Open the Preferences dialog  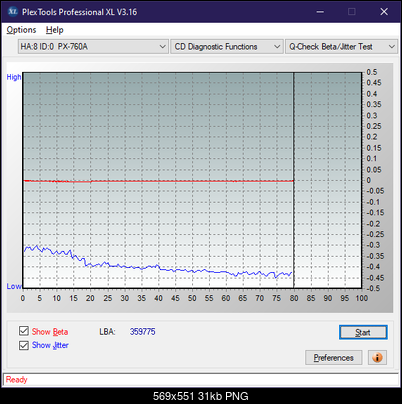(x=333, y=358)
